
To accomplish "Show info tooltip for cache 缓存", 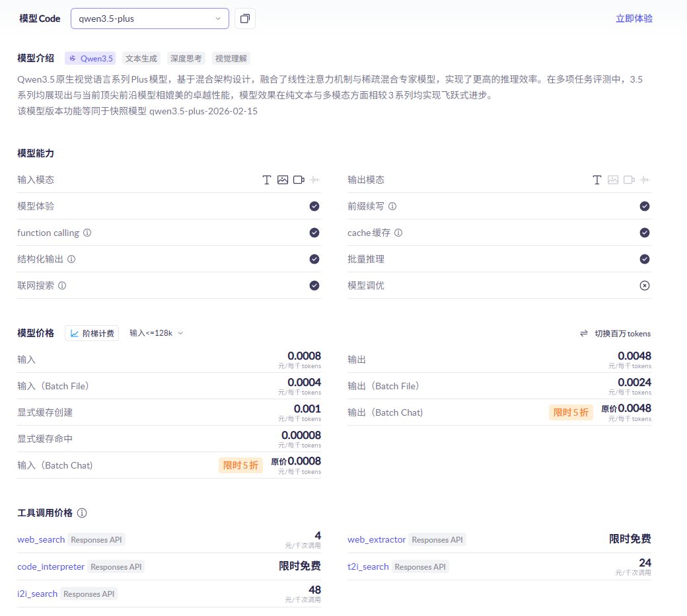I will pos(398,233).
